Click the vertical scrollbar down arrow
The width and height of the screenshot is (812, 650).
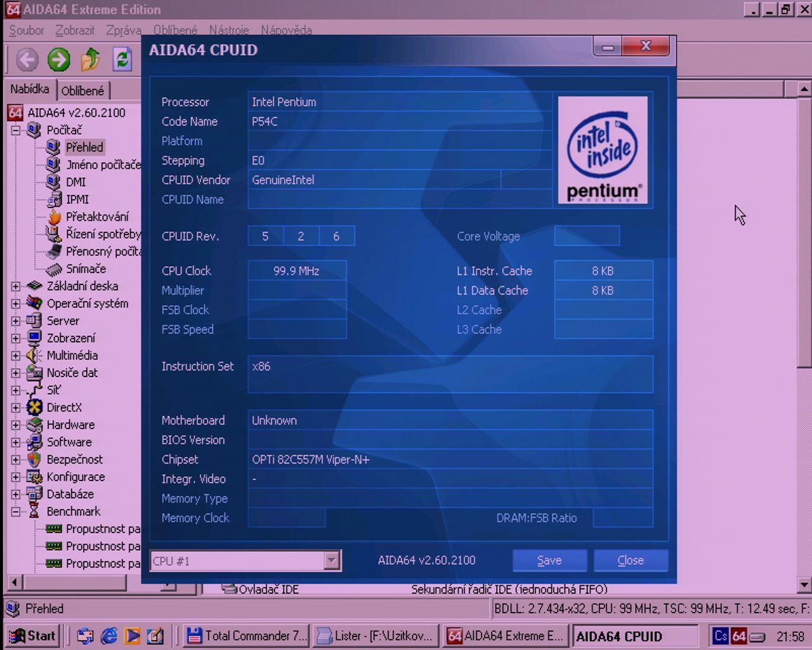coord(804,585)
